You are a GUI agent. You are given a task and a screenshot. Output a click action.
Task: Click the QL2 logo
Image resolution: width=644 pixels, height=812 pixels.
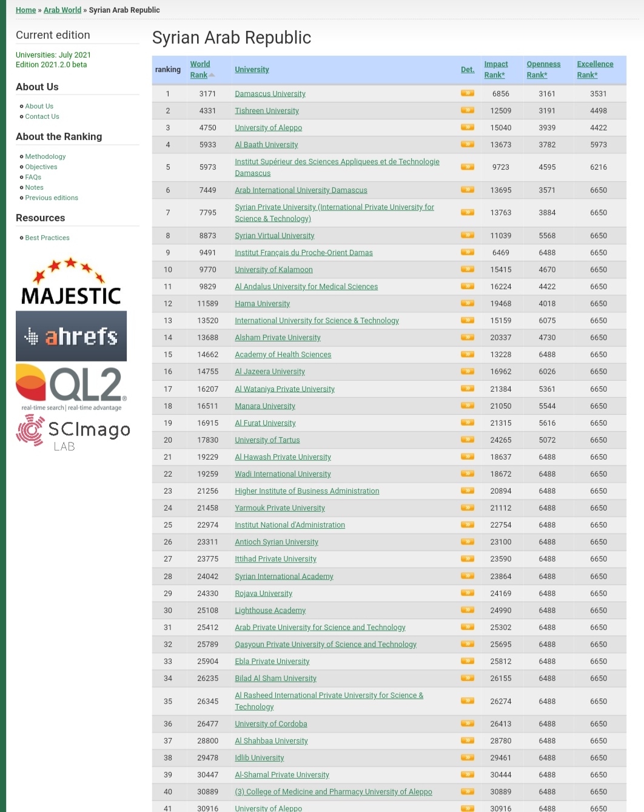click(71, 388)
